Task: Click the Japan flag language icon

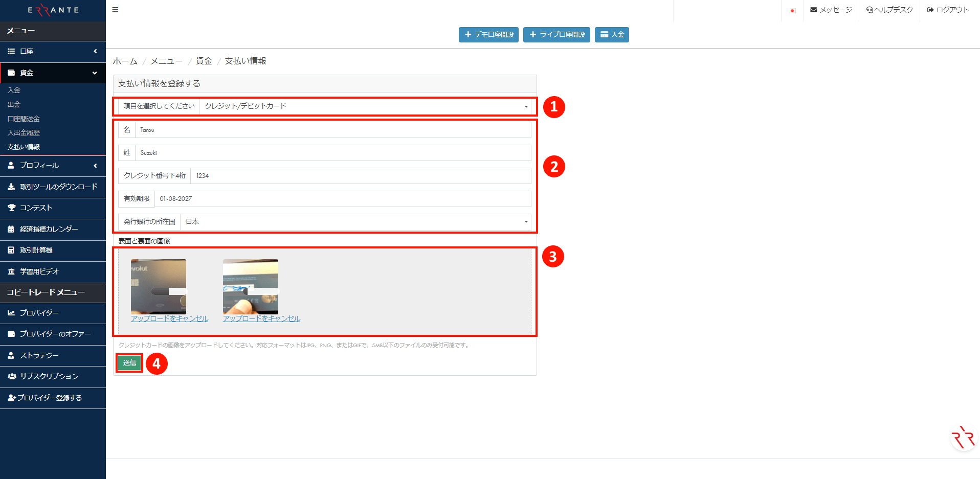Action: pos(792,10)
